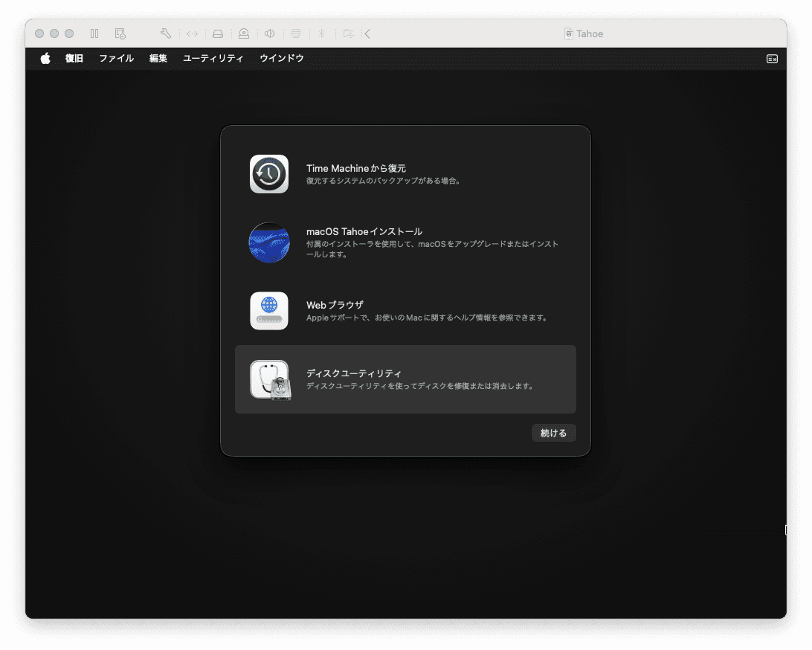
Task: Pause the virtual machine
Action: (x=94, y=33)
